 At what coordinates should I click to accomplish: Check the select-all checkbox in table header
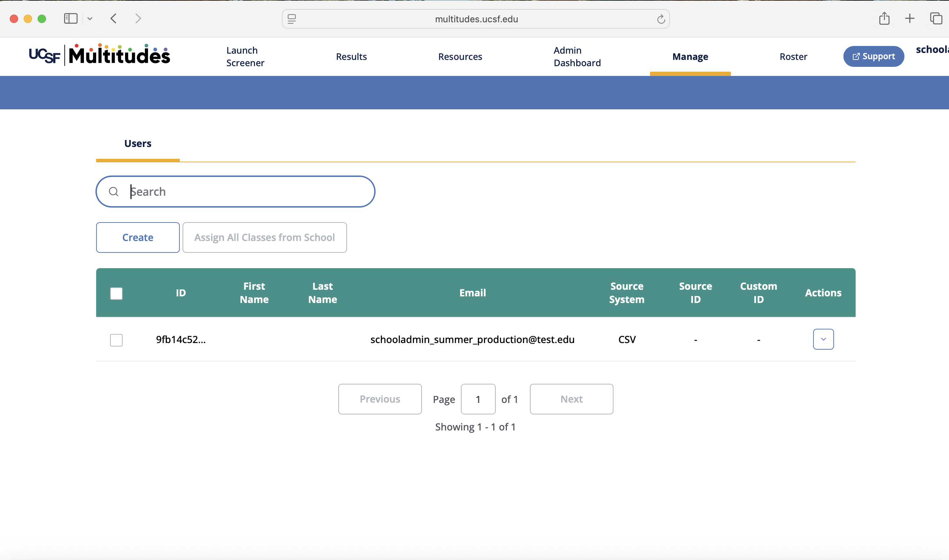pos(116,293)
